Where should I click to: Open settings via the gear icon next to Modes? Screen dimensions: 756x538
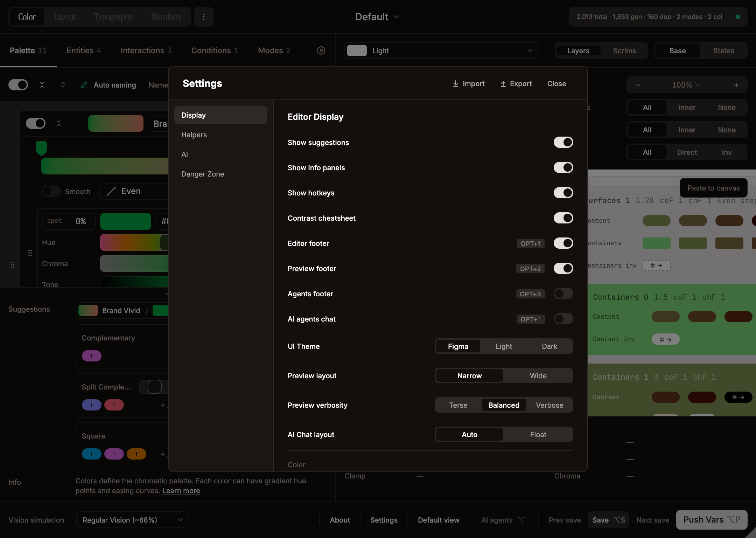pyautogui.click(x=321, y=50)
